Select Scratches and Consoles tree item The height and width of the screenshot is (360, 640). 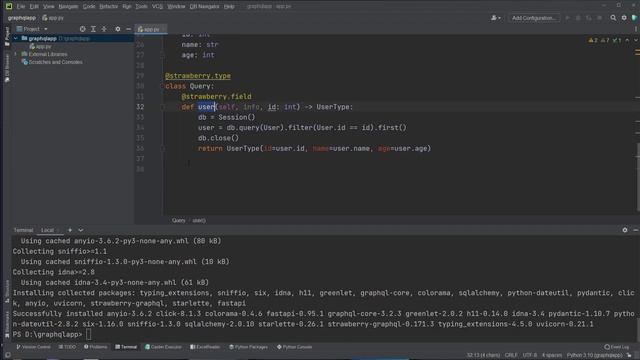point(52,62)
